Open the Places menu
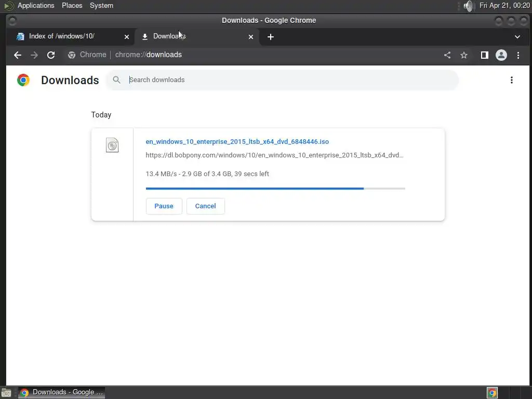This screenshot has height=399, width=532. 72,5
